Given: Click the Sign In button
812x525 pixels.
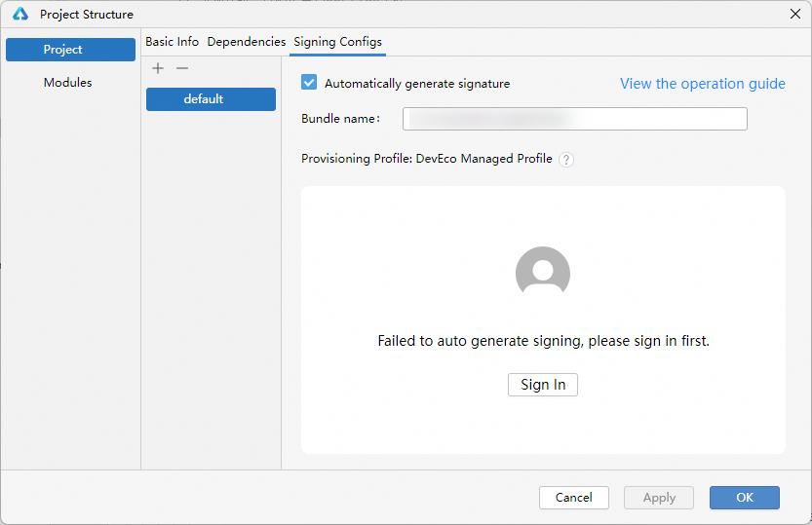Looking at the screenshot, I should (x=543, y=385).
